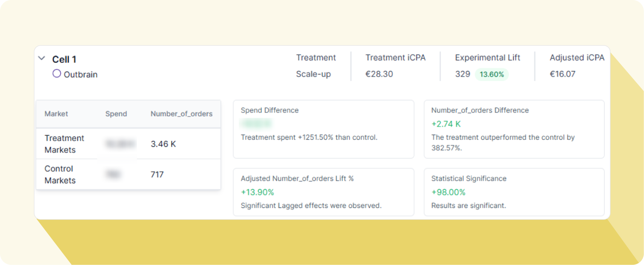Select the Treatment Markets table row
The image size is (644, 265).
point(128,144)
